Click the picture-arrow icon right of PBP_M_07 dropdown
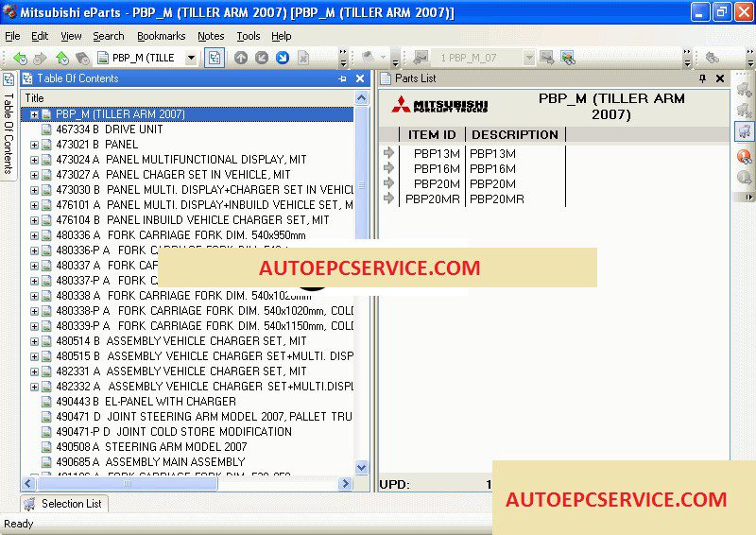This screenshot has height=535, width=756. tap(547, 58)
